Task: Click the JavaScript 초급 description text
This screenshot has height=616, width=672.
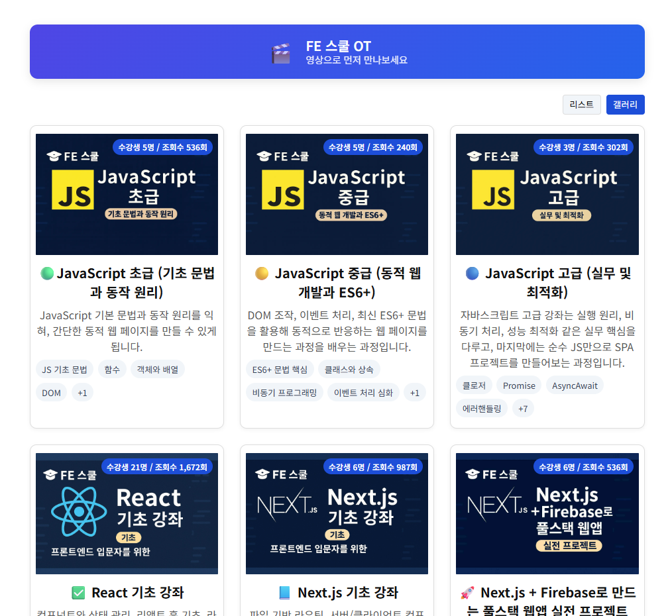Action: [127, 331]
